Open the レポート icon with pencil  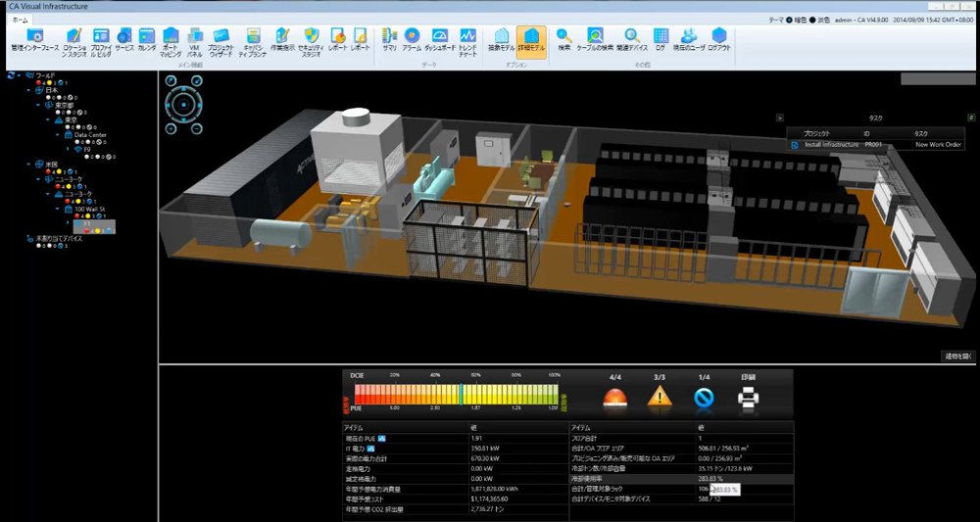360,39
